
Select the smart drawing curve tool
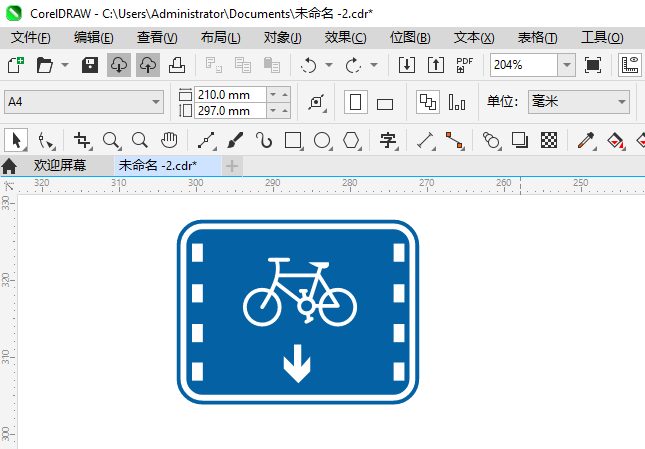(x=264, y=140)
